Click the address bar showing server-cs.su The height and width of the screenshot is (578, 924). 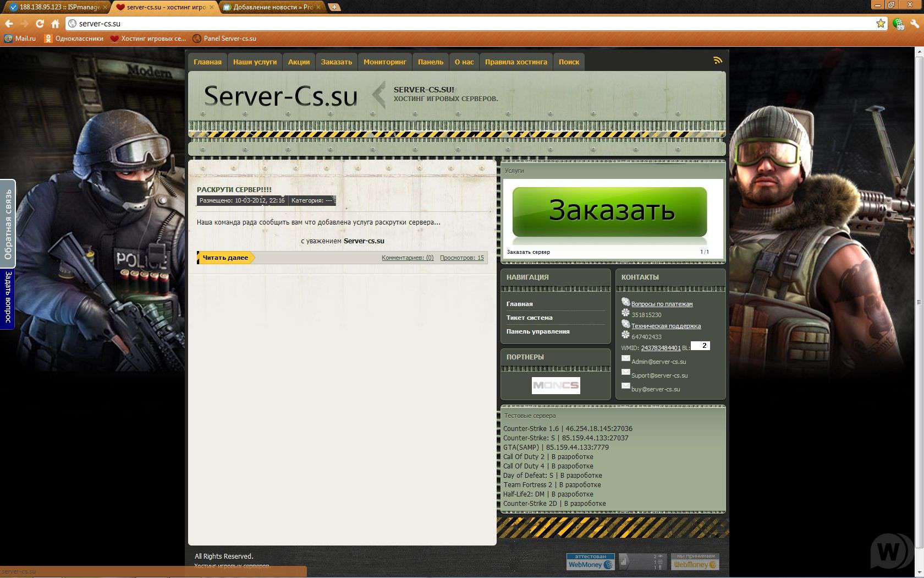(476, 24)
